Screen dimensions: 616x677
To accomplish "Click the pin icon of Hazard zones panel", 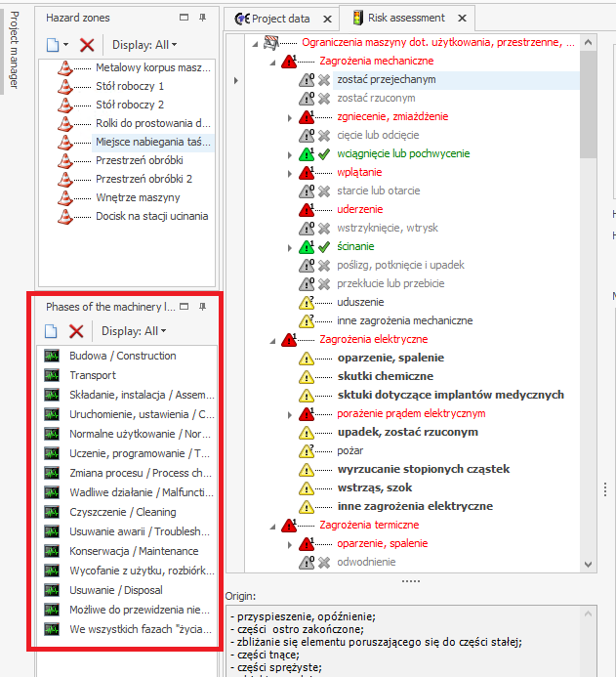I will pyautogui.click(x=203, y=18).
